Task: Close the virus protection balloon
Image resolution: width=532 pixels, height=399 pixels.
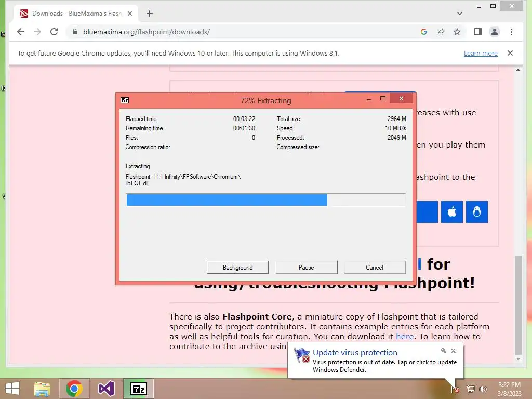Action: [x=453, y=351]
